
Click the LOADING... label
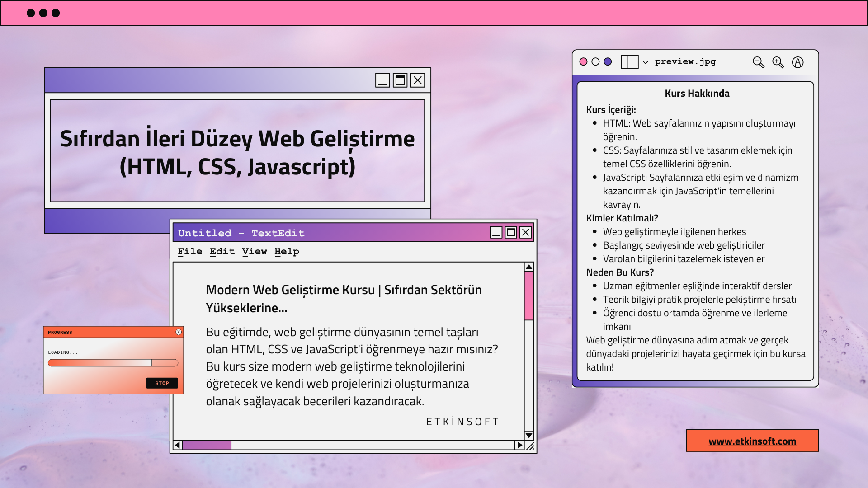pos(63,352)
